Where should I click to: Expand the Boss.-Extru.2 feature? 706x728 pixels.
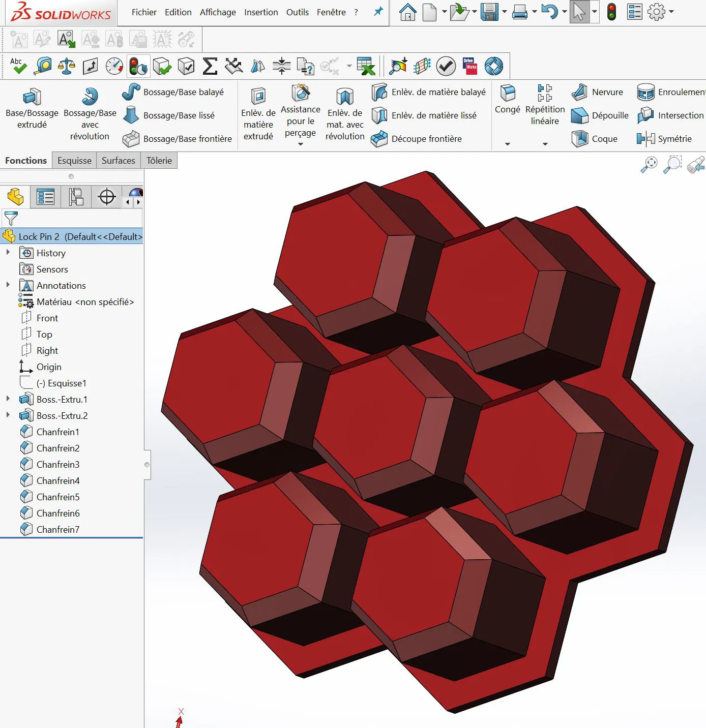click(8, 415)
